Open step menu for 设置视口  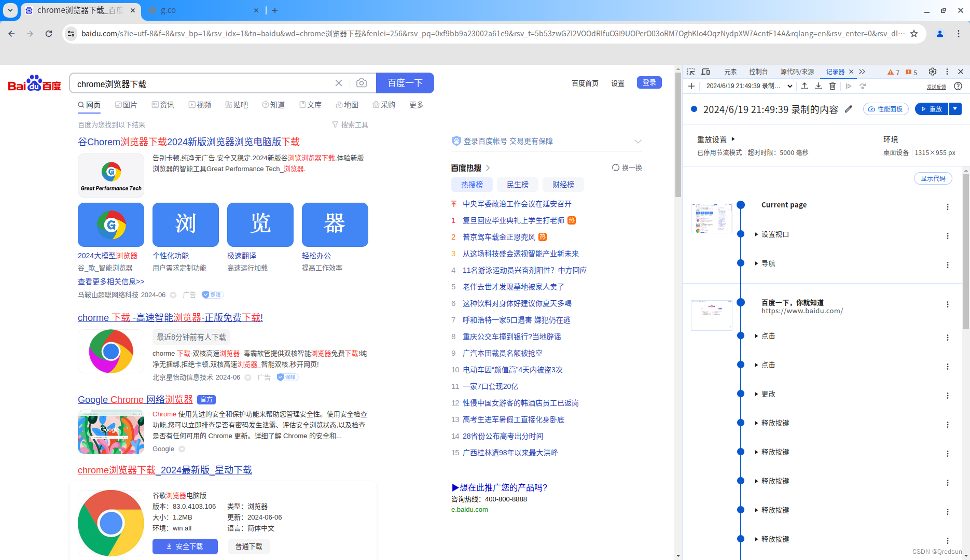pos(948,236)
